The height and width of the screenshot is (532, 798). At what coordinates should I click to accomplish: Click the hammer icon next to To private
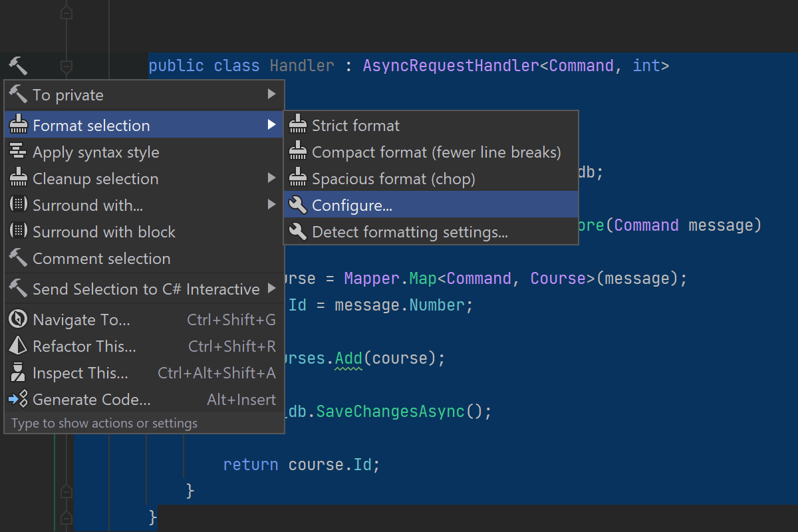(18, 94)
